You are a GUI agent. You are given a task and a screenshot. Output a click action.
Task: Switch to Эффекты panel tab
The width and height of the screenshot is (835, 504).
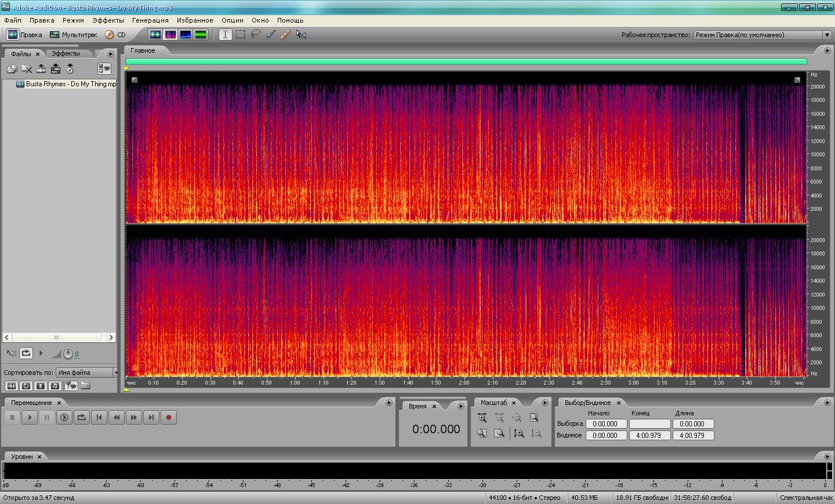click(x=66, y=53)
